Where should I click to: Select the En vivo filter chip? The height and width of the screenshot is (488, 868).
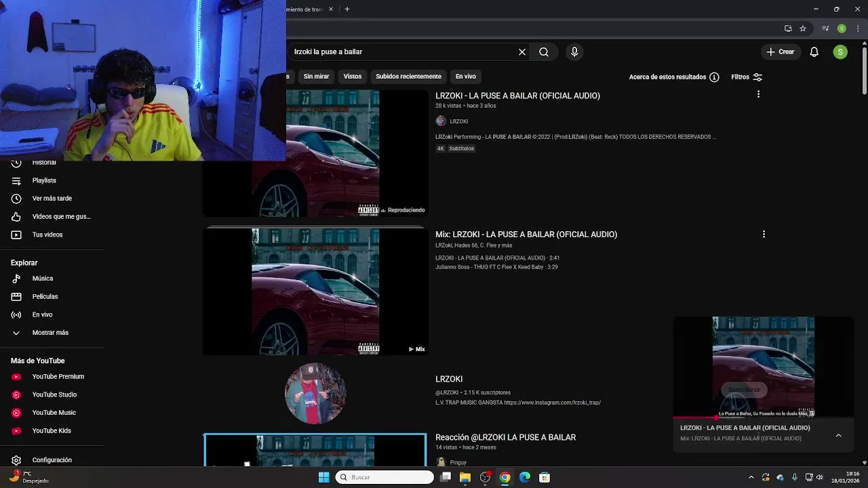coord(466,77)
